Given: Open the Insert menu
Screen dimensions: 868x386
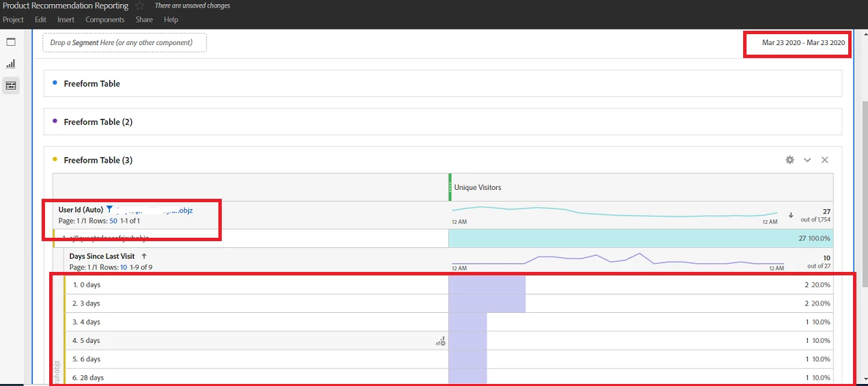Looking at the screenshot, I should point(66,20).
